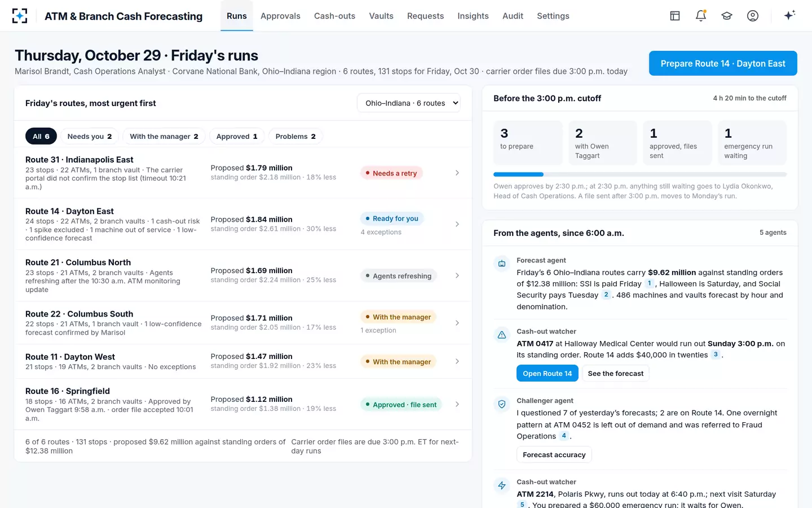Filter routes by Approved

click(237, 137)
